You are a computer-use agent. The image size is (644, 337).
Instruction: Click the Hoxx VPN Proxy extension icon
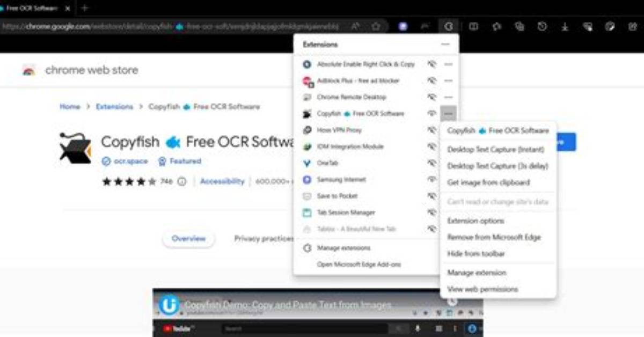coord(307,130)
